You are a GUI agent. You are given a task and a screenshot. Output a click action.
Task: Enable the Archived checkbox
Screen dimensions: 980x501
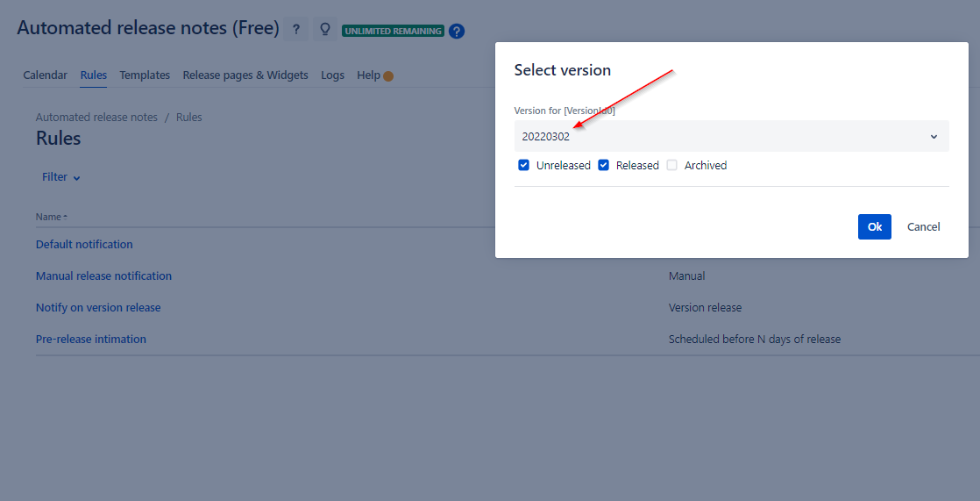coord(672,165)
